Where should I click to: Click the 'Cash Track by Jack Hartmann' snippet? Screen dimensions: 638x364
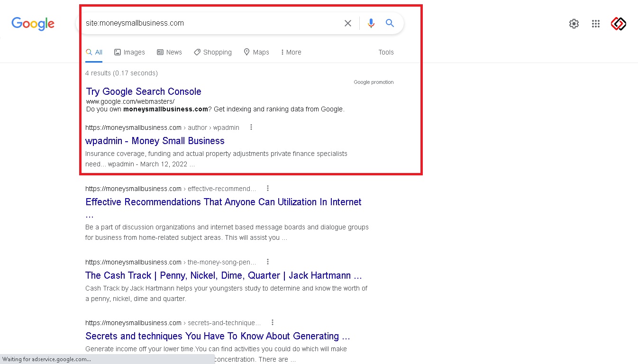tap(227, 293)
